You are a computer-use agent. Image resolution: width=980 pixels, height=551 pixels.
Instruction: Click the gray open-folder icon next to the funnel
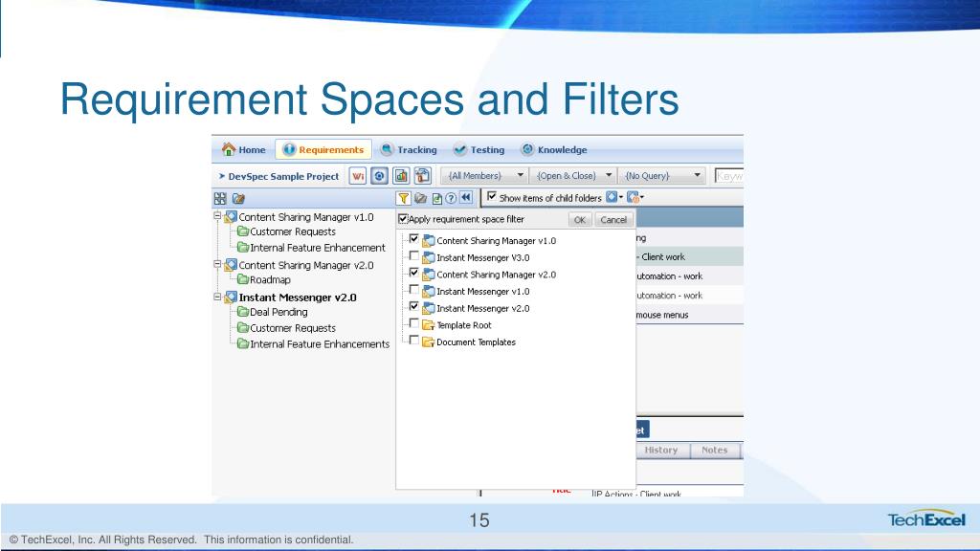421,199
